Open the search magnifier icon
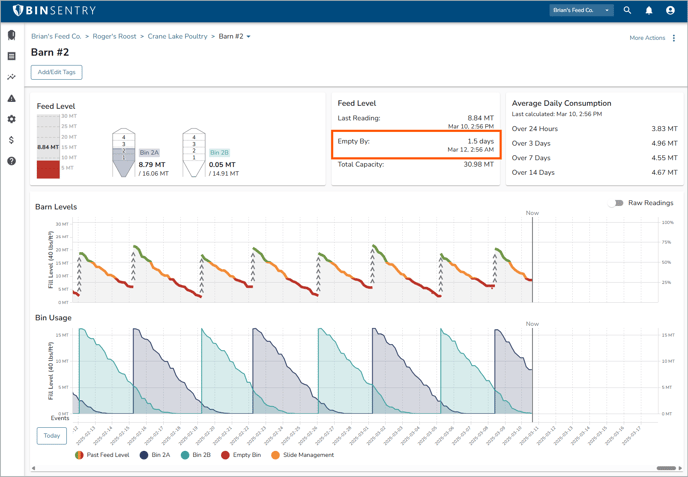The height and width of the screenshot is (477, 688). (x=627, y=10)
